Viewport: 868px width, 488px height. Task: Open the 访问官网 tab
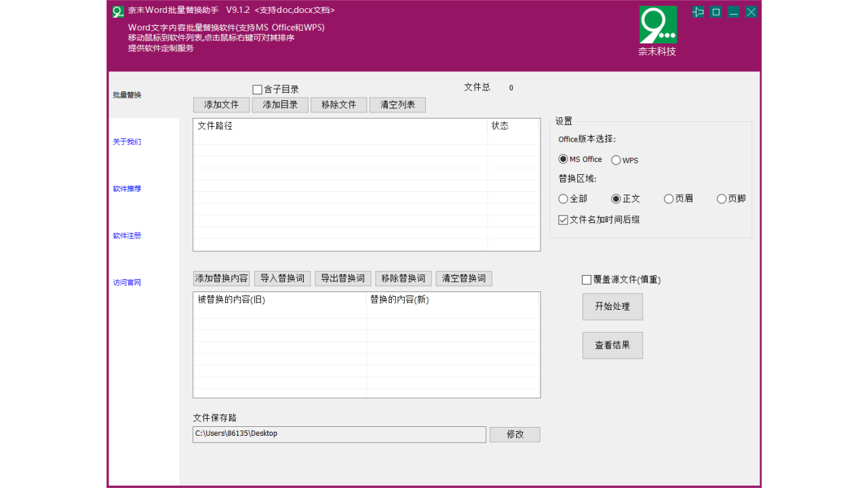point(143,282)
